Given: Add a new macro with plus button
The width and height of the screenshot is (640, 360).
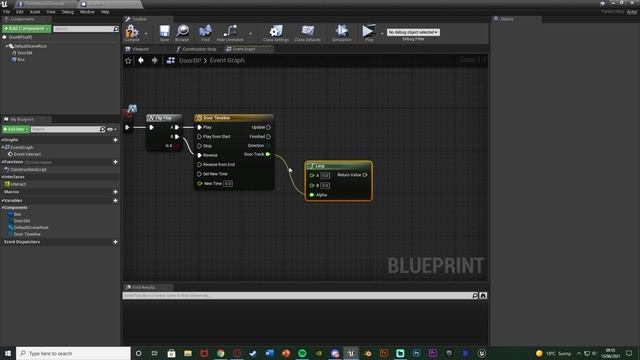Looking at the screenshot, I should point(115,192).
